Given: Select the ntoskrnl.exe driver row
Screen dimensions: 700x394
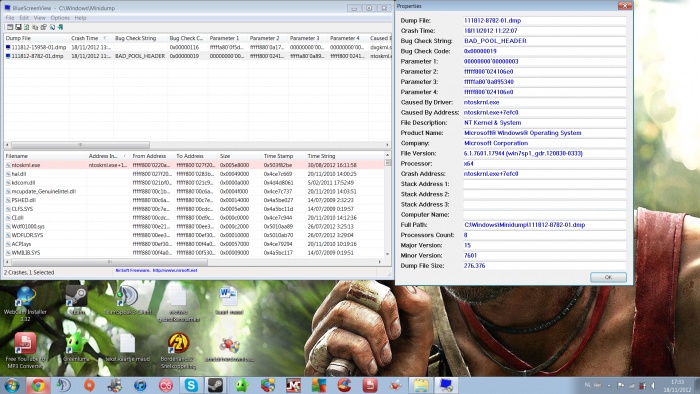Looking at the screenshot, I should click(x=194, y=165).
